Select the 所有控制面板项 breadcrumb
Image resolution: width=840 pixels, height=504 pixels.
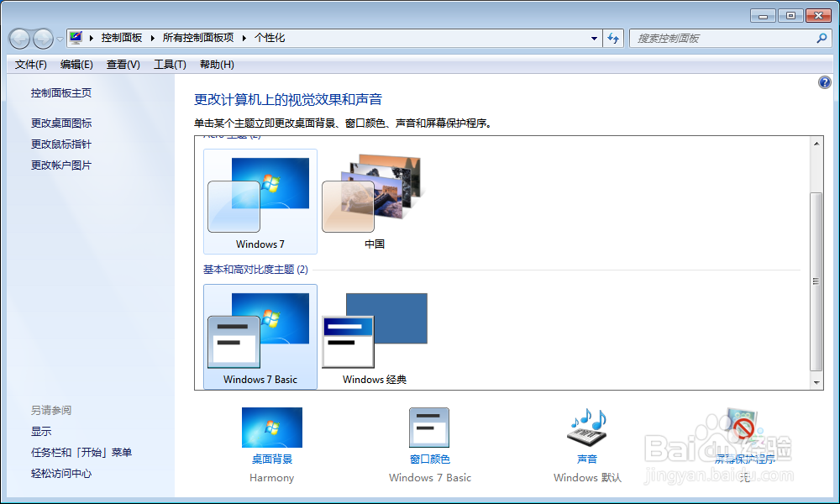pyautogui.click(x=197, y=38)
